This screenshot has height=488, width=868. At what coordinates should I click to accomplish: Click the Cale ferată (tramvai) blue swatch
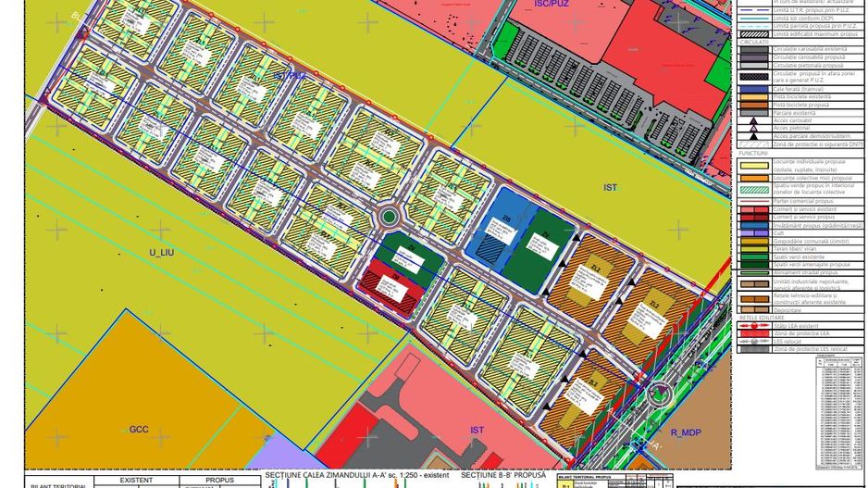(x=753, y=89)
